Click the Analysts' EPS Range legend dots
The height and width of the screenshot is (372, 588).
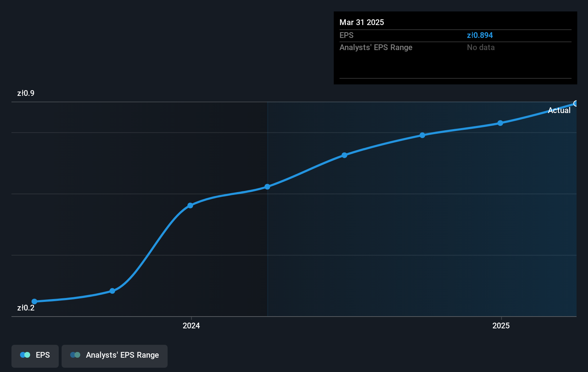tap(75, 355)
